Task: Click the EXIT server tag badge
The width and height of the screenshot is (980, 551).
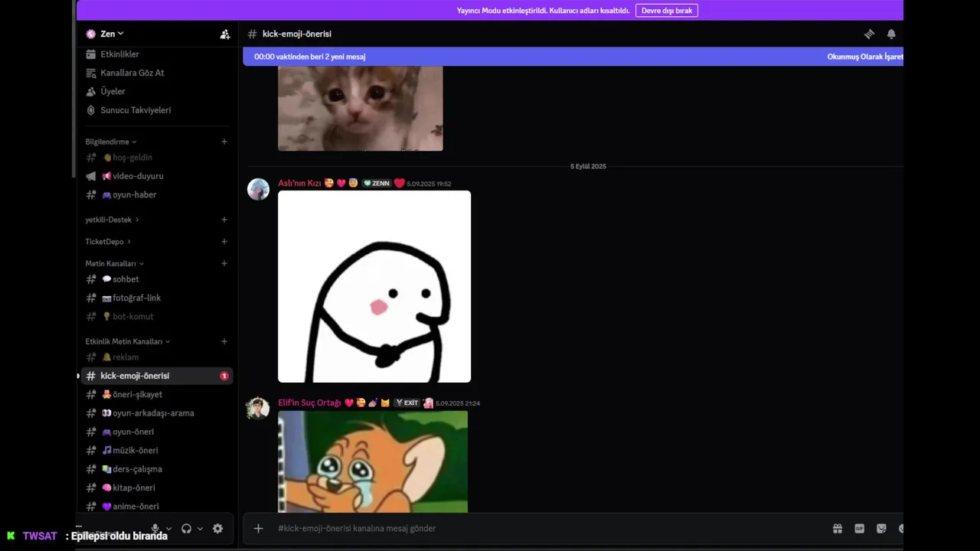Action: coord(407,403)
